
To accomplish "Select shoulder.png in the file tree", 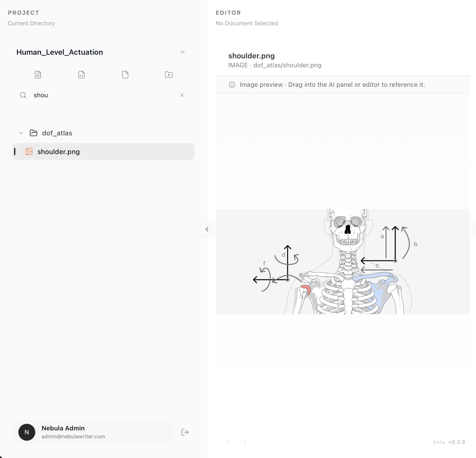I will tap(58, 152).
